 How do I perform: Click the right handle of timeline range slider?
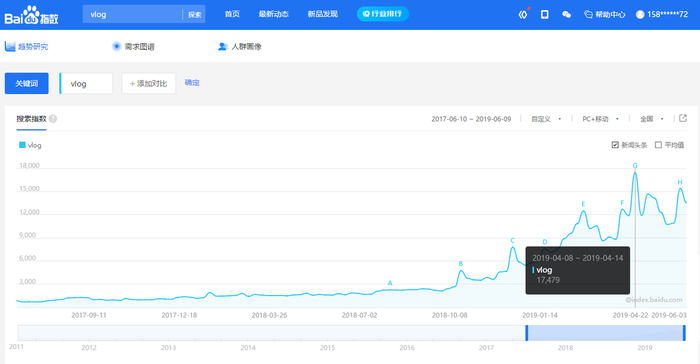pos(684,333)
